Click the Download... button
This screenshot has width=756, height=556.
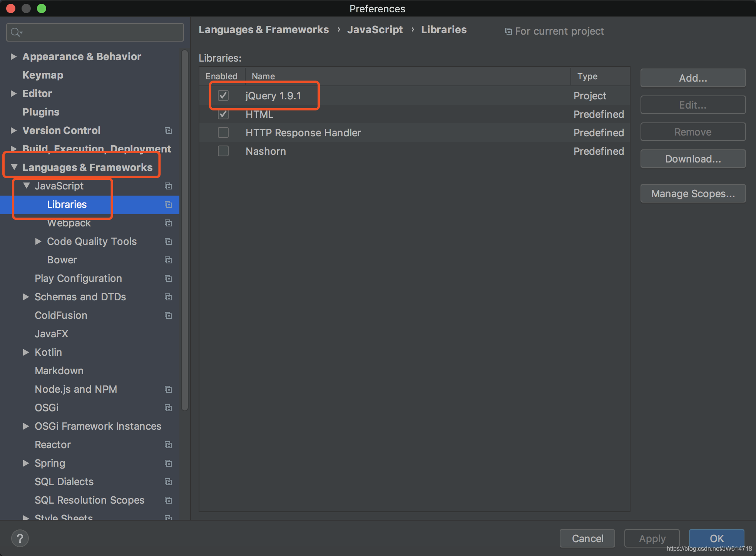point(692,159)
